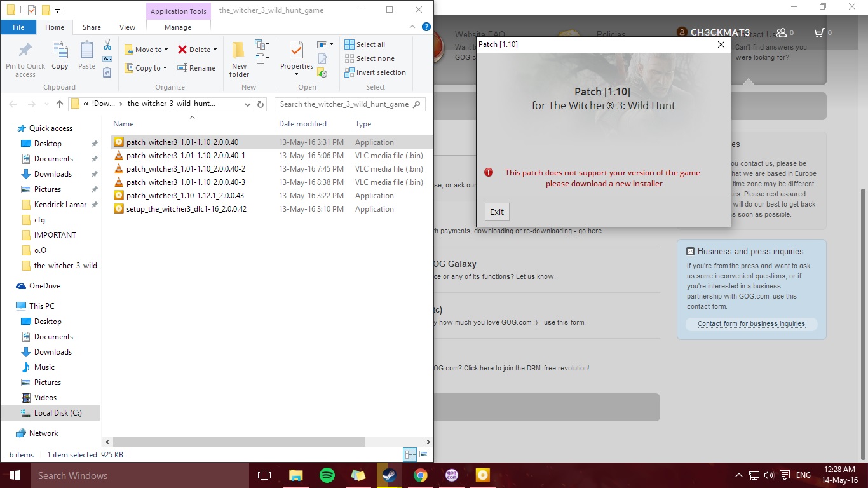
Task: Collapse the ribbon with chevron
Action: pyautogui.click(x=414, y=27)
